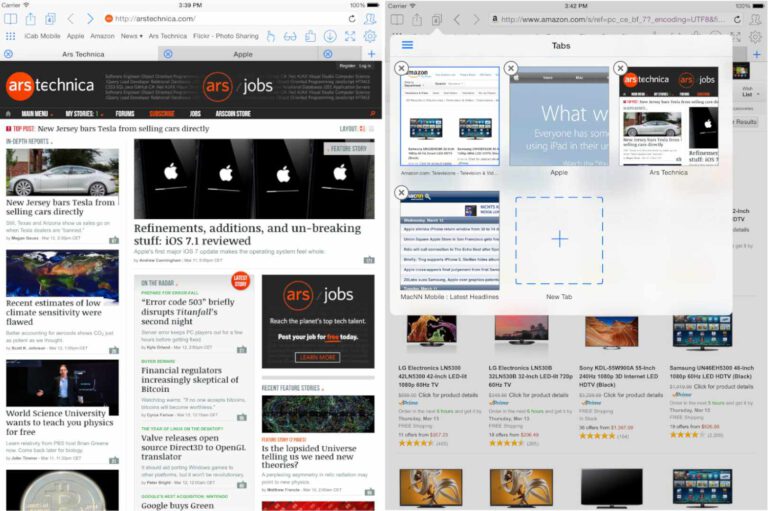
Task: Select the Ars Technica tab
Action: pyautogui.click(x=83, y=54)
